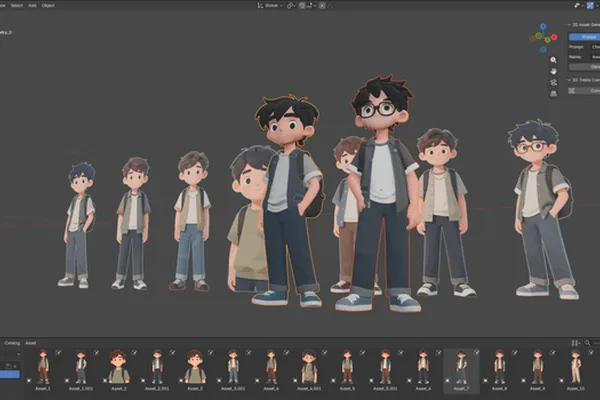Viewport: 600px width, 400px height.
Task: Open the Select menu
Action: (x=16, y=5)
